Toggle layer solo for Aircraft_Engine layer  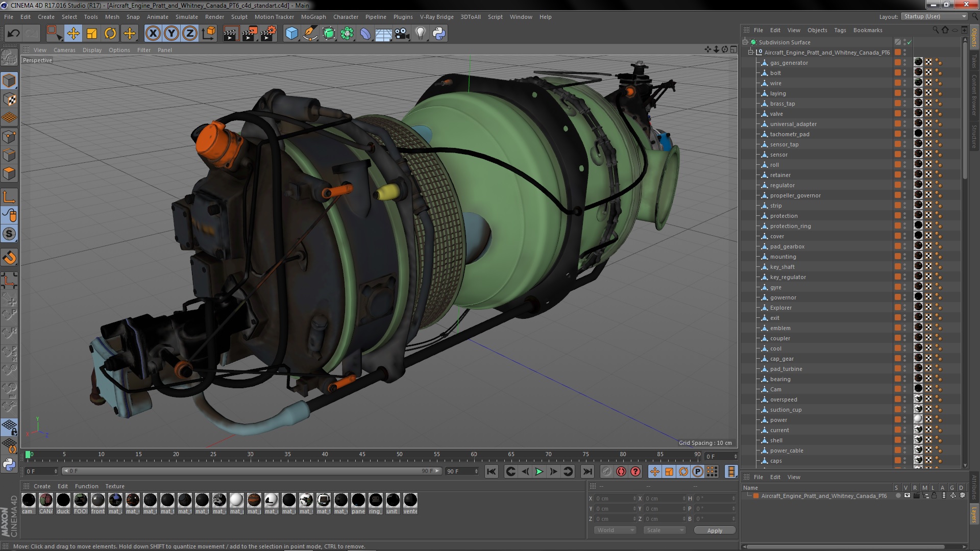pos(897,496)
